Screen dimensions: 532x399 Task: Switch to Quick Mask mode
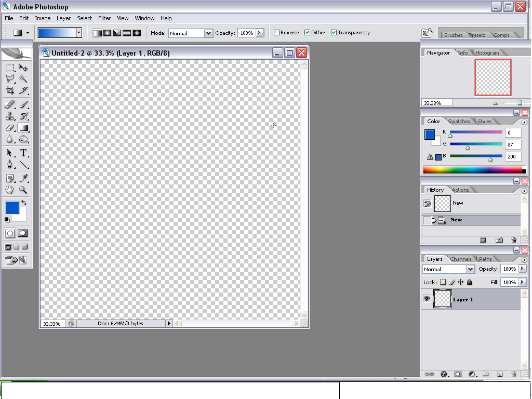(x=23, y=233)
